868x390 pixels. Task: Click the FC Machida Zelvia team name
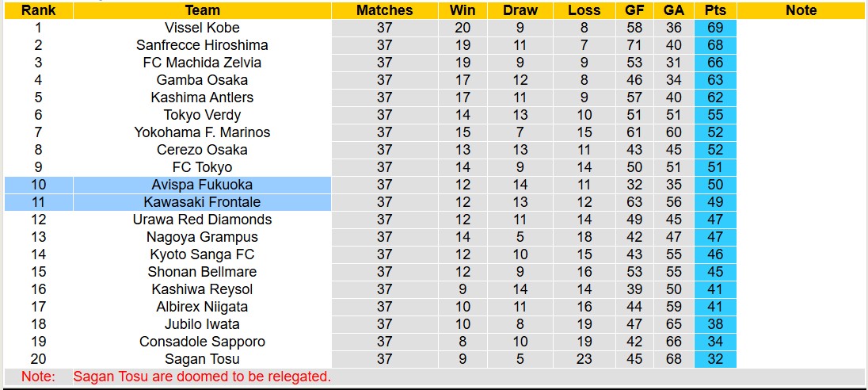[x=202, y=63]
